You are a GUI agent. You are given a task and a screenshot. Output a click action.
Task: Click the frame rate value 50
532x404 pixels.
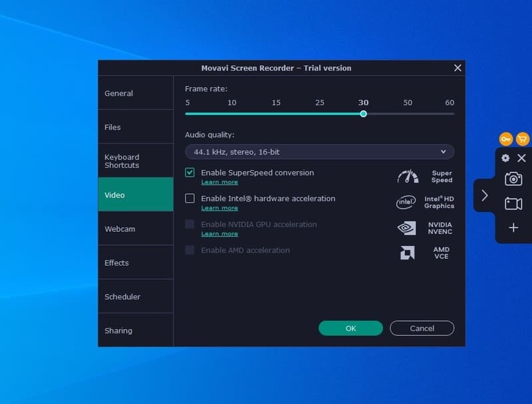[408, 103]
